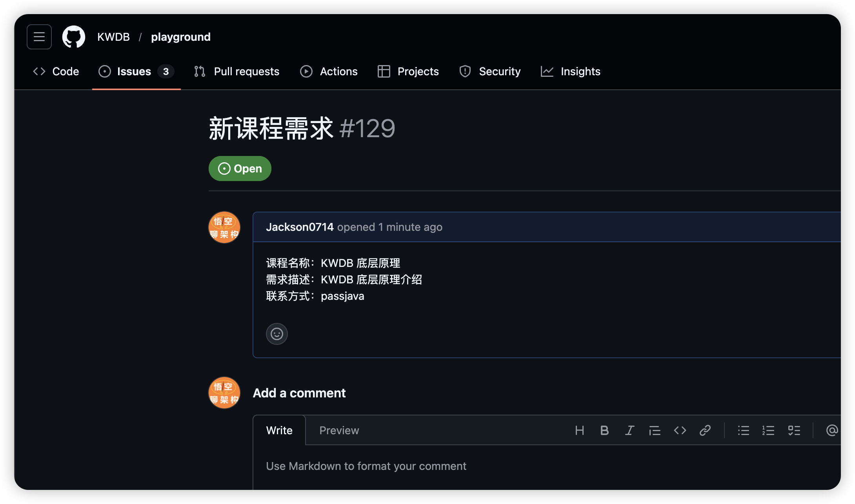Add a link using the chain icon

705,430
